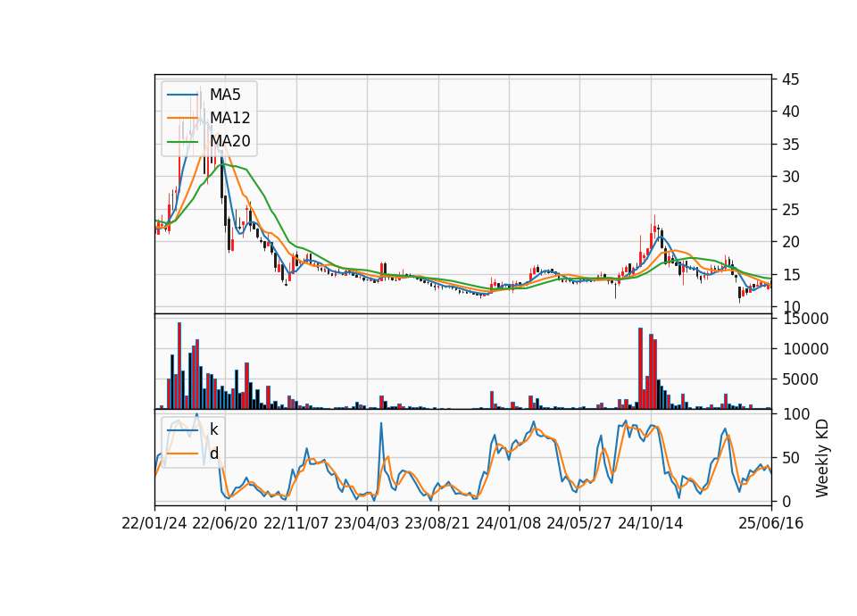Click the 22/06/20 date label
This screenshot has height=616, width=857.
point(225,523)
